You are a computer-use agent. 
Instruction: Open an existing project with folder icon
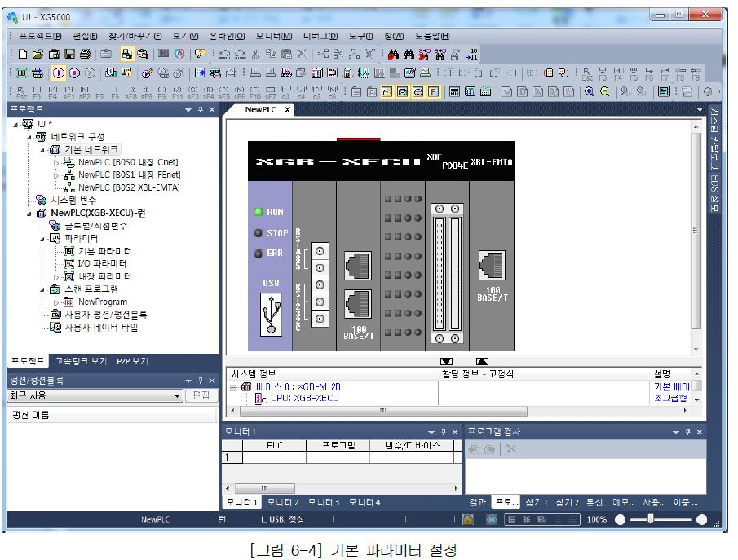(38, 54)
